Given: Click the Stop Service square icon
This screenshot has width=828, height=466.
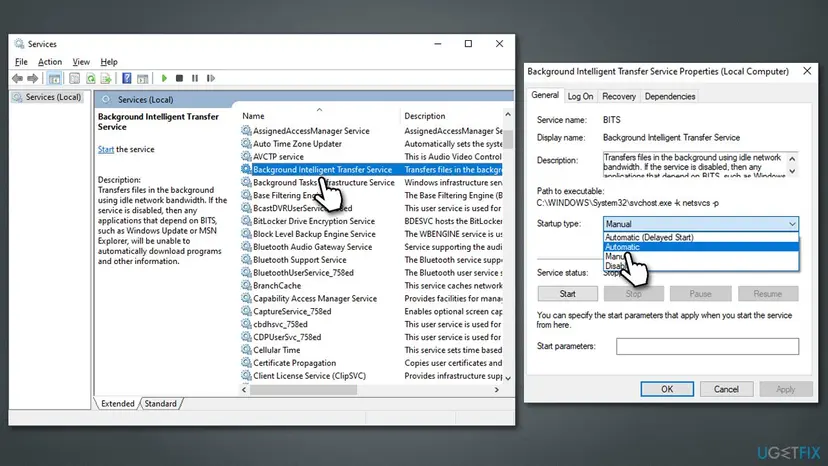Looking at the screenshot, I should [180, 78].
